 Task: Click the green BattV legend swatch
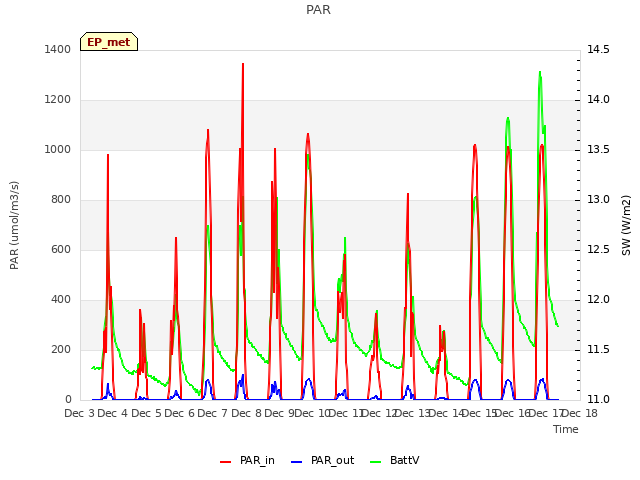pos(376,462)
